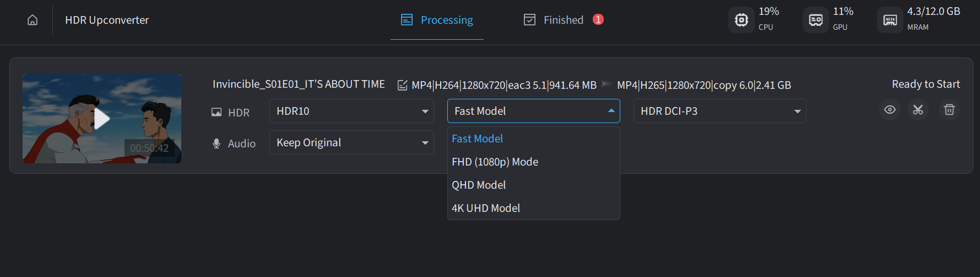Screen dimensions: 980x277
Task: Play the Invincible video preview
Action: click(102, 118)
